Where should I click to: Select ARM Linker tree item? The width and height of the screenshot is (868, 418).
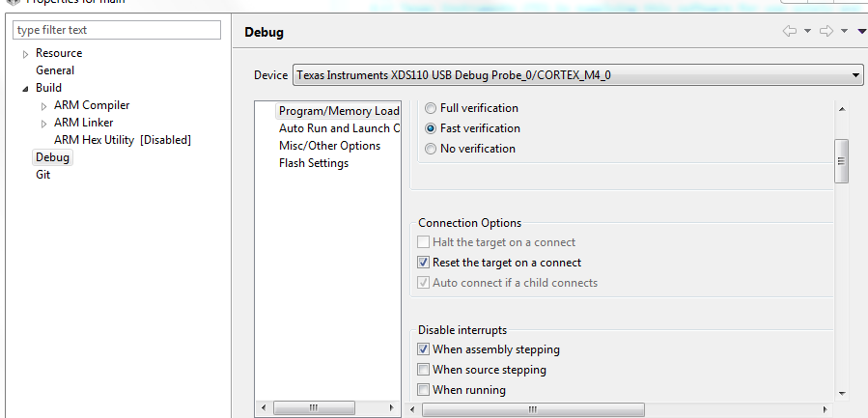[83, 123]
